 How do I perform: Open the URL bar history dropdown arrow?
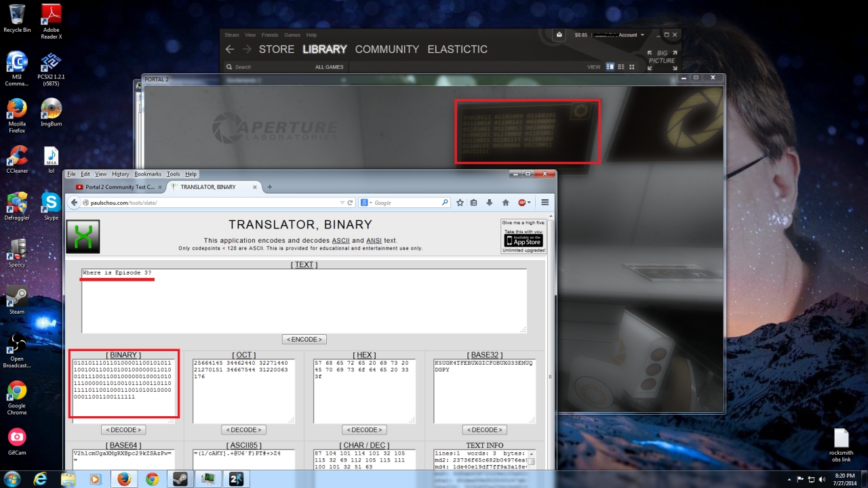click(x=342, y=203)
